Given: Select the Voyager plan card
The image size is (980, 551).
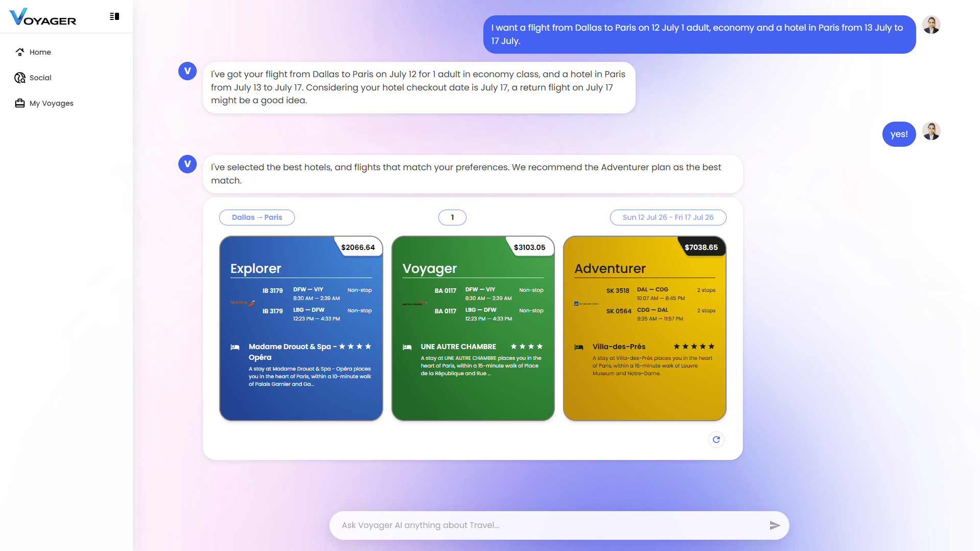Looking at the screenshot, I should tap(473, 329).
